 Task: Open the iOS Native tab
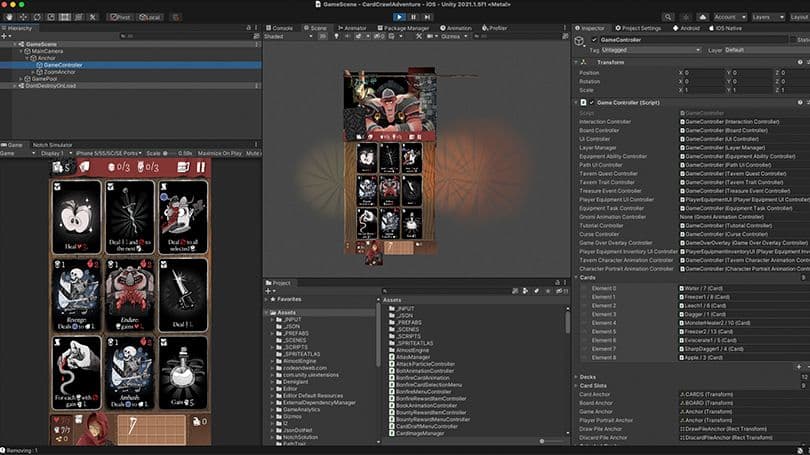pyautogui.click(x=726, y=28)
